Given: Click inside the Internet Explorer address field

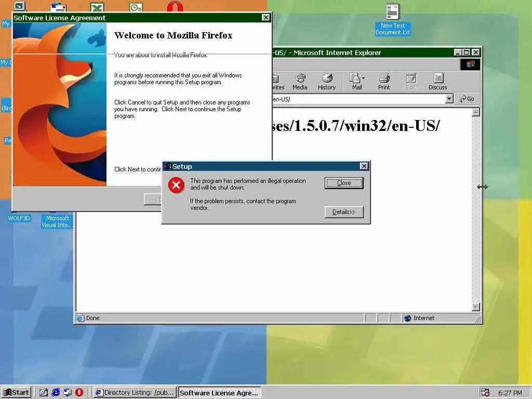Looking at the screenshot, I should tap(359, 99).
